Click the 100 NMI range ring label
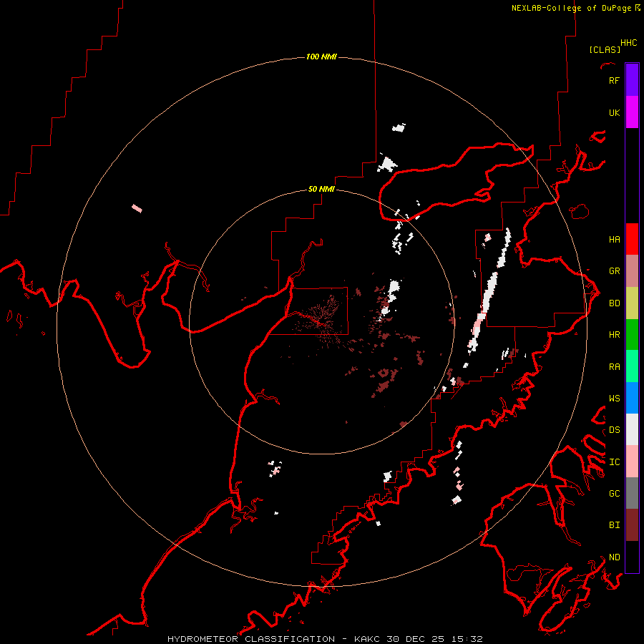The height and width of the screenshot is (644, 644). pos(321,57)
